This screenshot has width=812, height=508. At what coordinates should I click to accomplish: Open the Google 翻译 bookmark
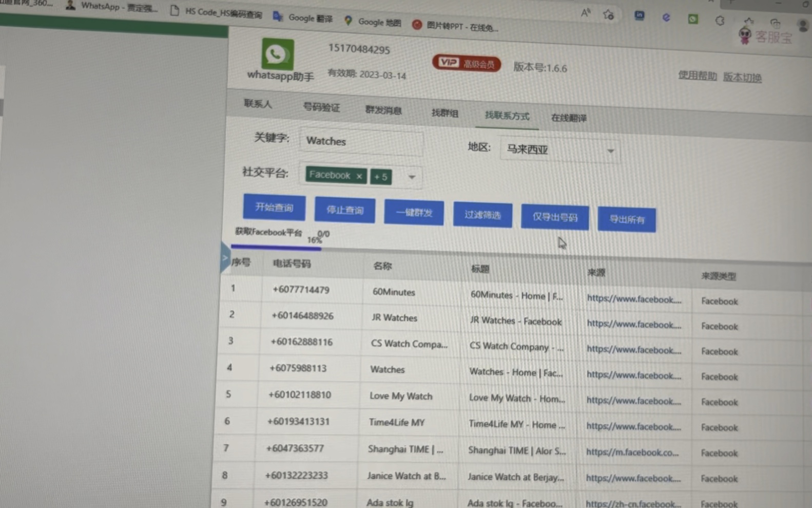click(303, 18)
